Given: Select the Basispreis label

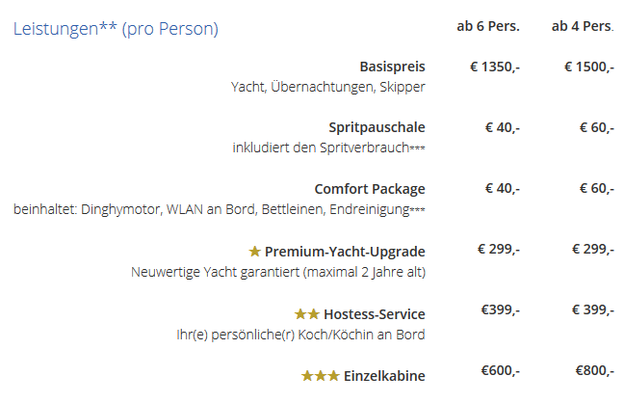Looking at the screenshot, I should (x=392, y=66).
